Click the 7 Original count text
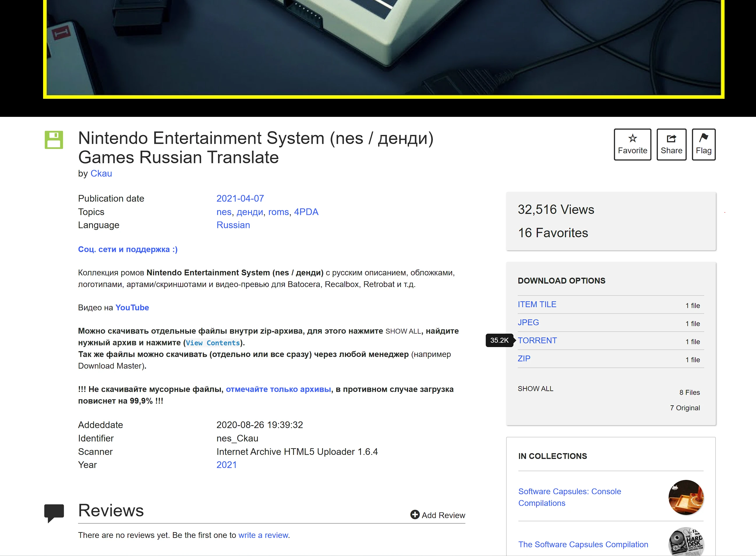This screenshot has height=556, width=756. pos(685,408)
